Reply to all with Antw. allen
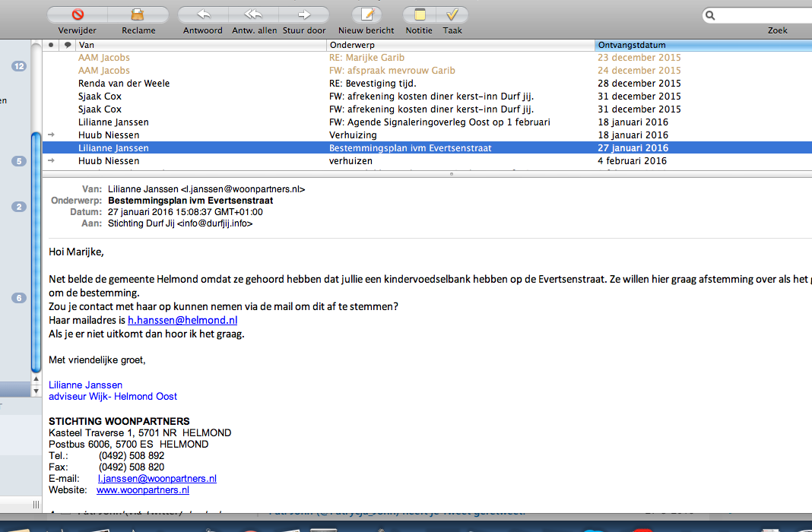Screen dimensions: 812x532 pyautogui.click(x=254, y=14)
